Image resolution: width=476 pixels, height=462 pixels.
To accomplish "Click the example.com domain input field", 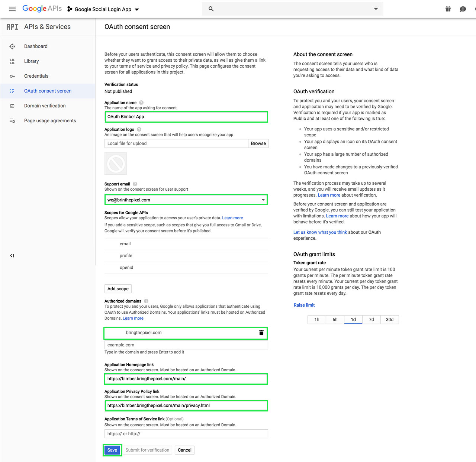I will pyautogui.click(x=186, y=345).
